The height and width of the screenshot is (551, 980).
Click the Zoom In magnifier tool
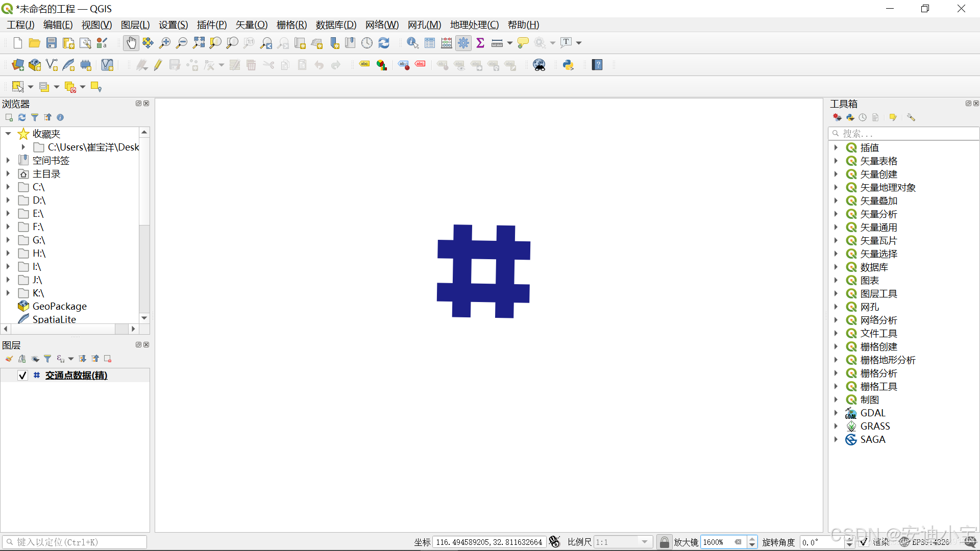coord(165,43)
